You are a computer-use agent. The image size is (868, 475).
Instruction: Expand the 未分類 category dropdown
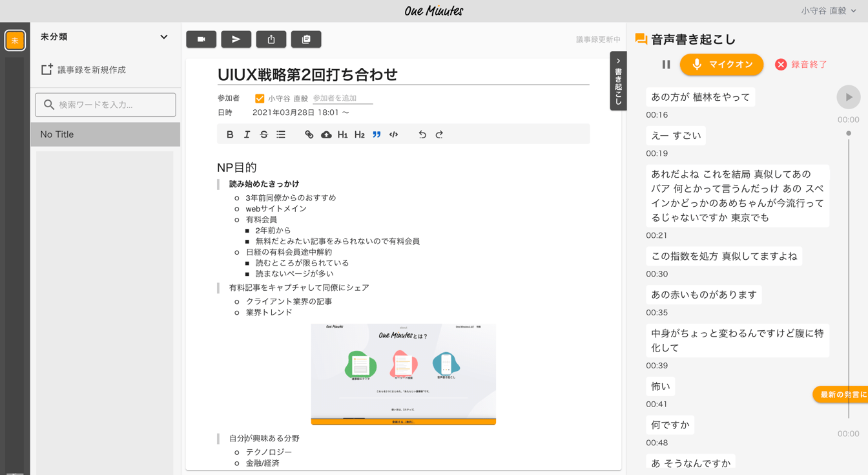coord(163,37)
